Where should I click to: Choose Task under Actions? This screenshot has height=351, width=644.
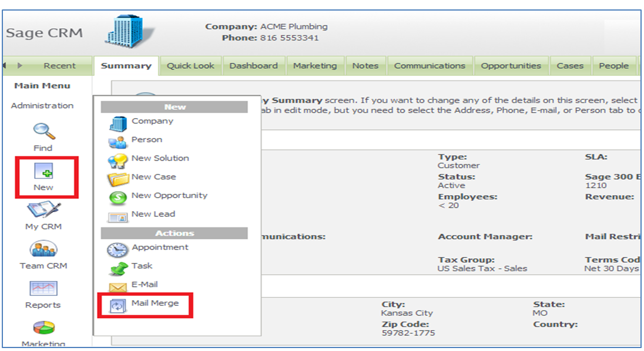142,266
